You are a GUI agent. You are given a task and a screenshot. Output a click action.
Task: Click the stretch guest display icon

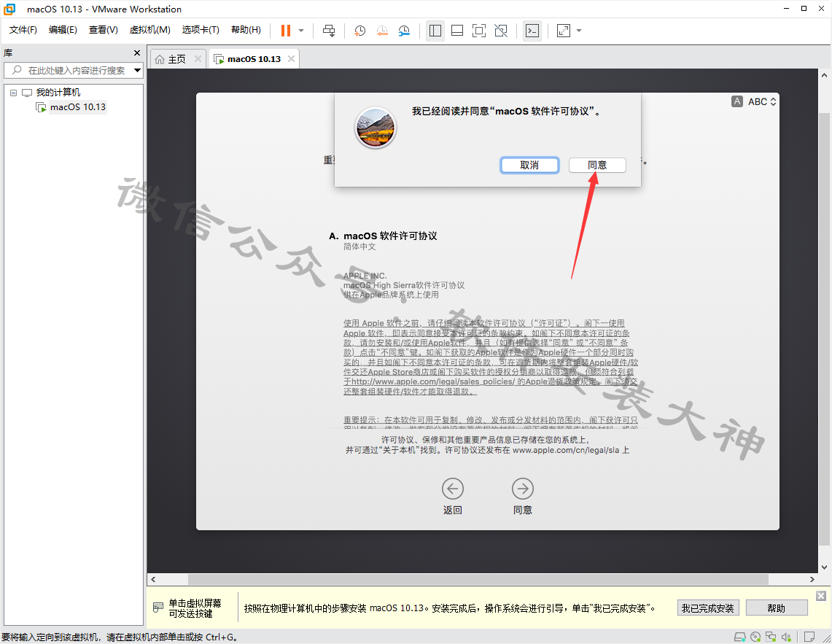pos(564,31)
